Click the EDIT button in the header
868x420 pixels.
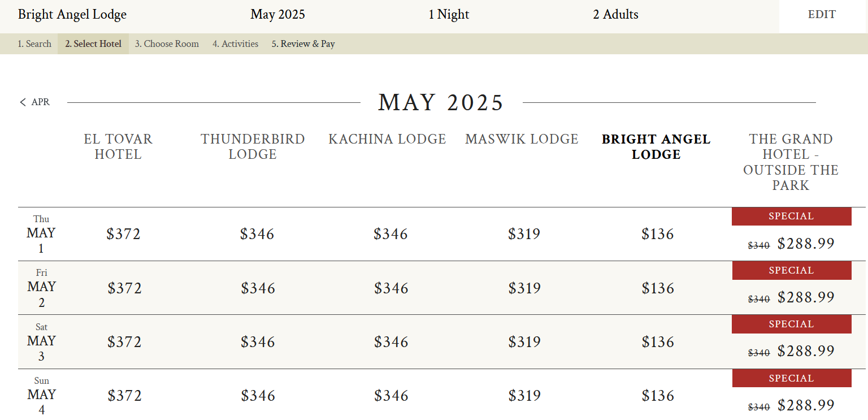click(x=822, y=15)
